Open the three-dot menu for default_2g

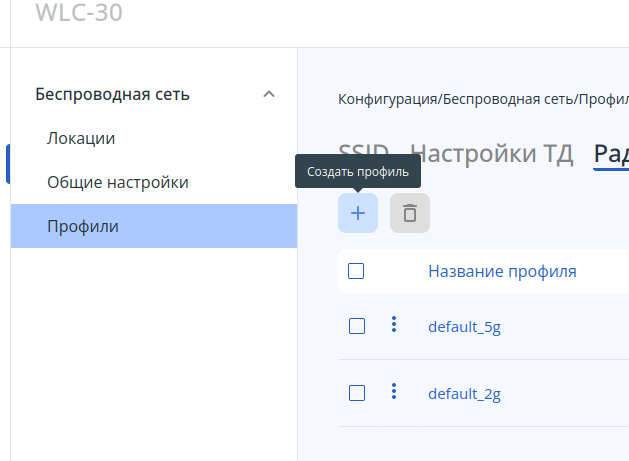(394, 392)
